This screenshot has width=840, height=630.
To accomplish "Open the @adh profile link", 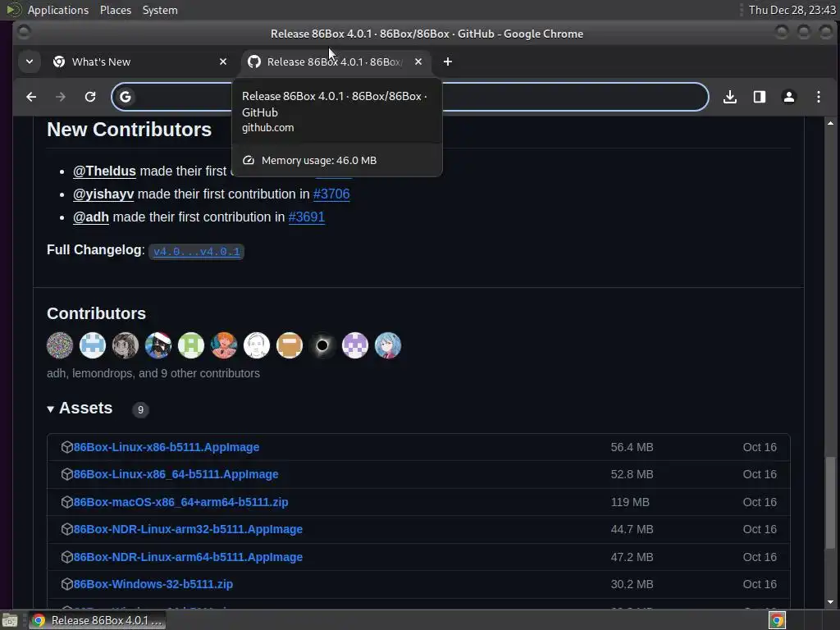I will [x=91, y=217].
